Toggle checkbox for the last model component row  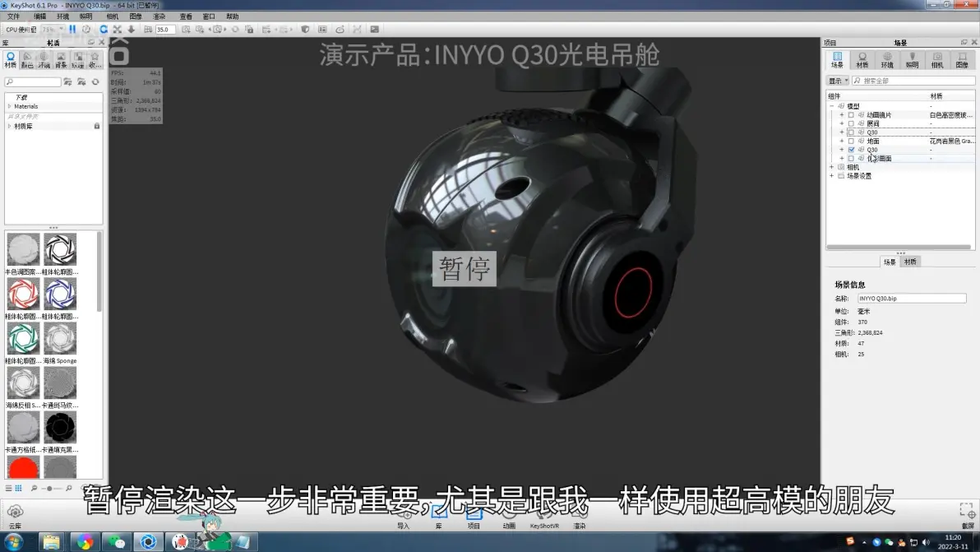pos(851,159)
